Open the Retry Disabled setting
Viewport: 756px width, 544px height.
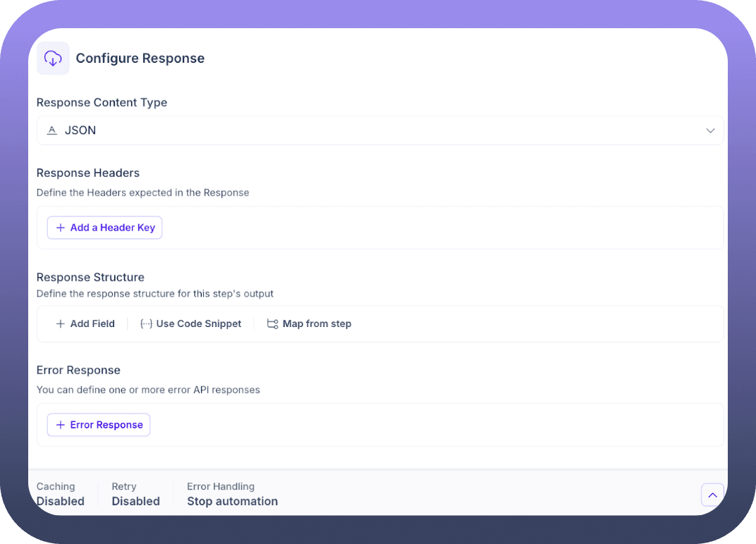(135, 495)
